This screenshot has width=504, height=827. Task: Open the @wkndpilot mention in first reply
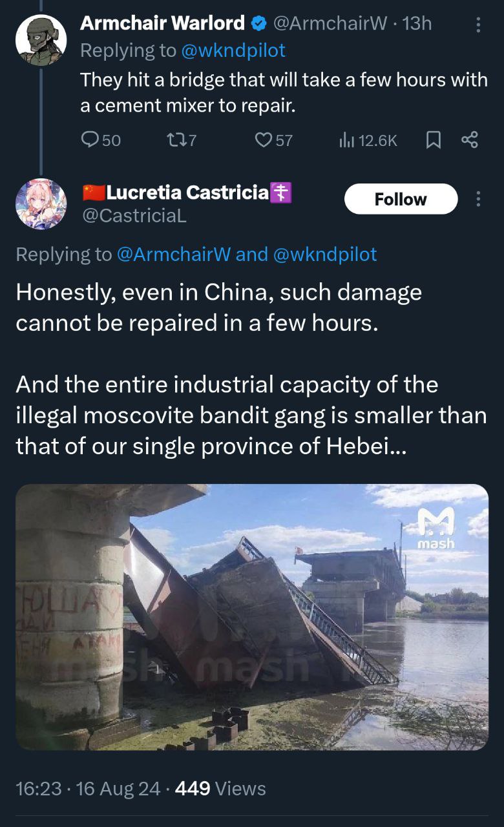(x=233, y=50)
